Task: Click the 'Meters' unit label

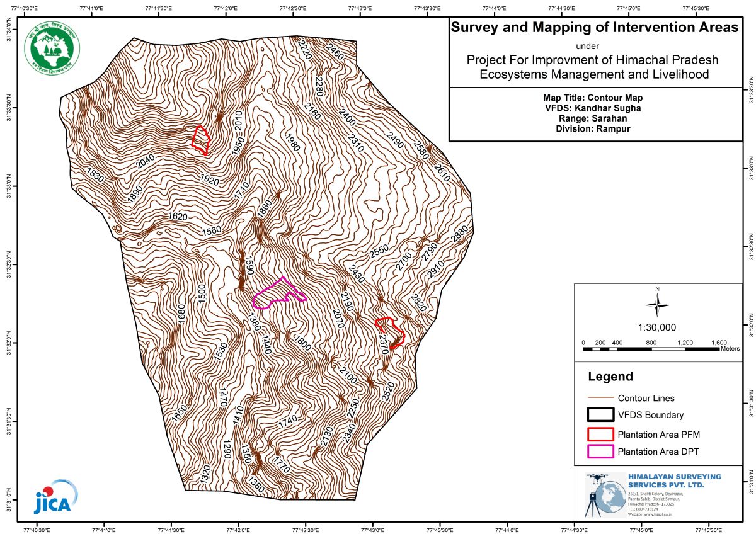Action: click(x=730, y=349)
